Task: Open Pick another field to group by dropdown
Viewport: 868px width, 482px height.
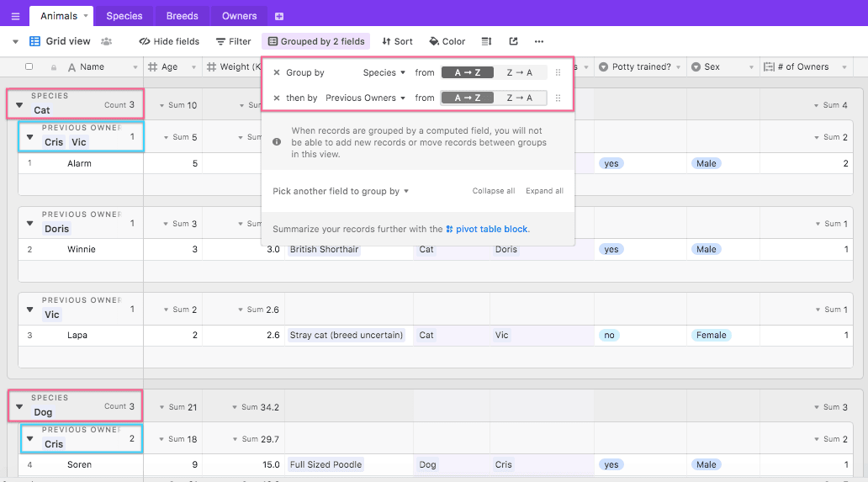Action: point(341,192)
